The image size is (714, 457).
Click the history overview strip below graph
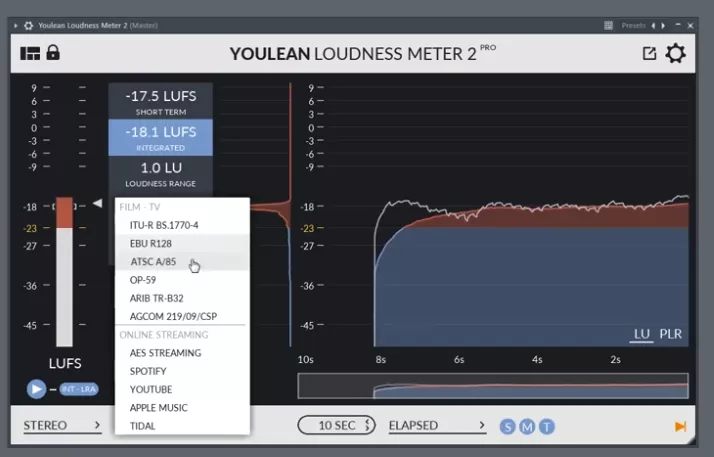(493, 386)
